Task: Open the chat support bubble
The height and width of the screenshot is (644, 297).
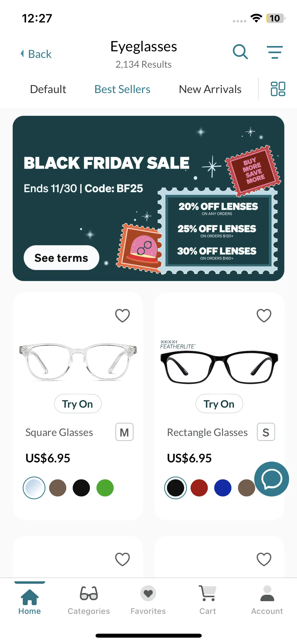Action: click(271, 479)
